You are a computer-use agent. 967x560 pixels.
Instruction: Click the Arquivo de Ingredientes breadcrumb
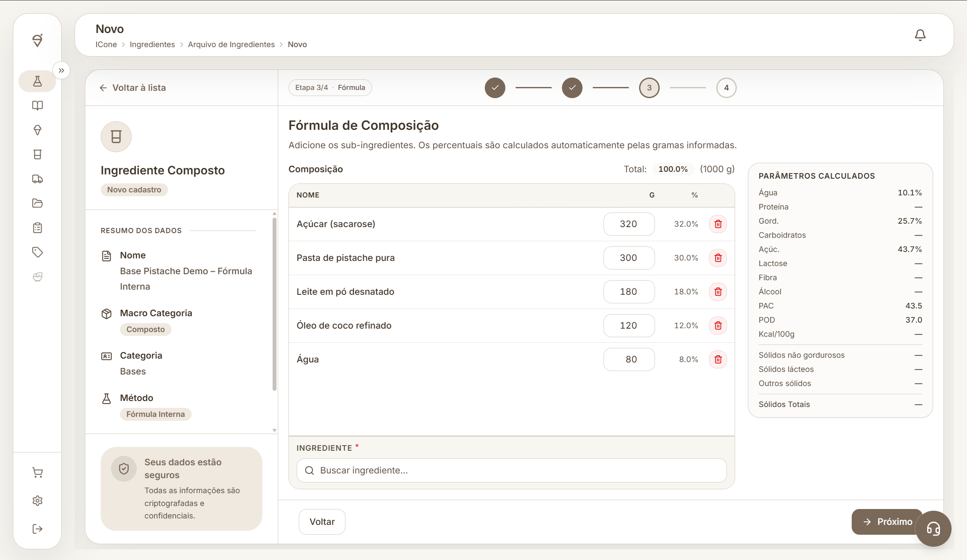point(231,45)
